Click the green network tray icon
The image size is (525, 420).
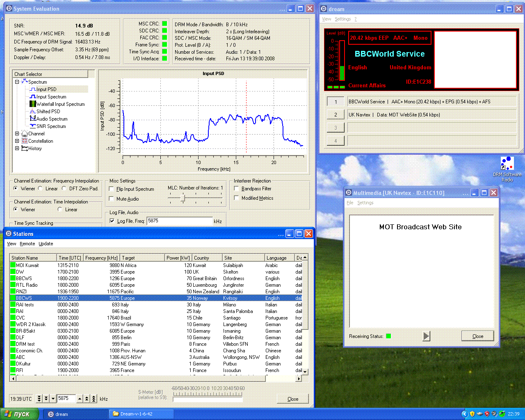point(502,414)
